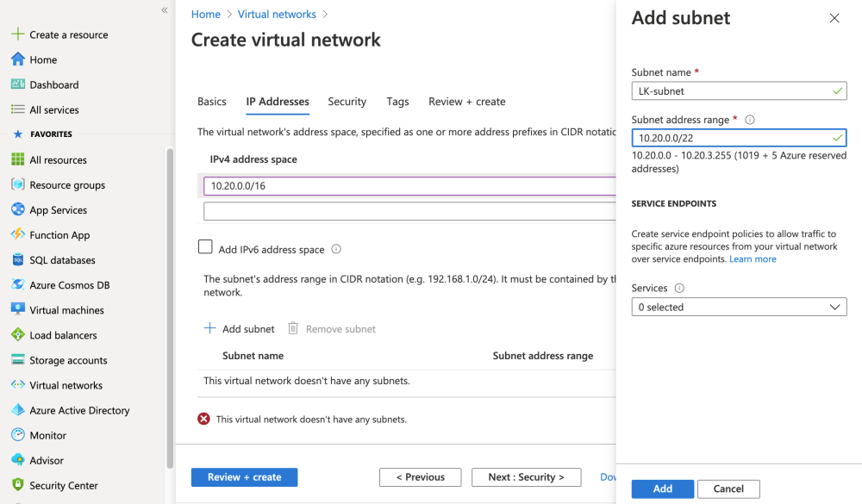Click the Function App lightning icon
The image size is (862, 504).
pos(17,234)
